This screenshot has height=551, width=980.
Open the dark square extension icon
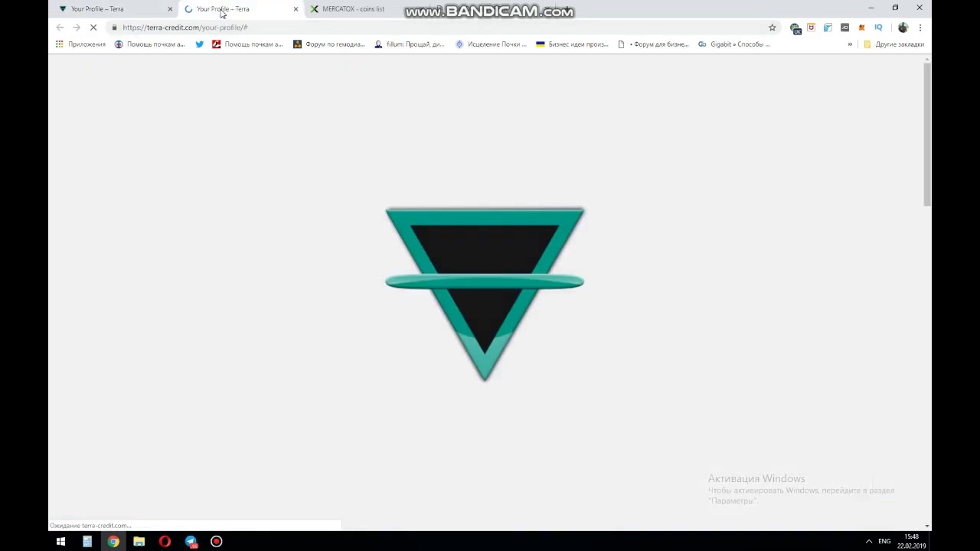click(x=844, y=28)
